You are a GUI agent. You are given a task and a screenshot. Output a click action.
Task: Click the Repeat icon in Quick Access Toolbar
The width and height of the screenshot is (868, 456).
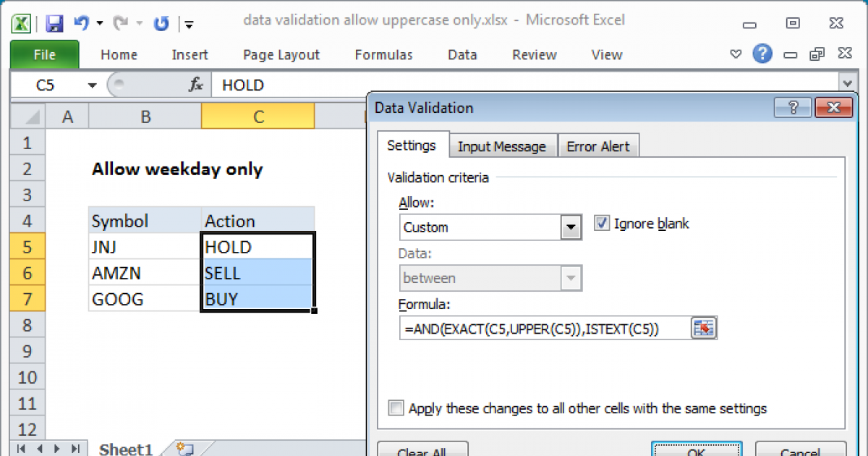[161, 23]
